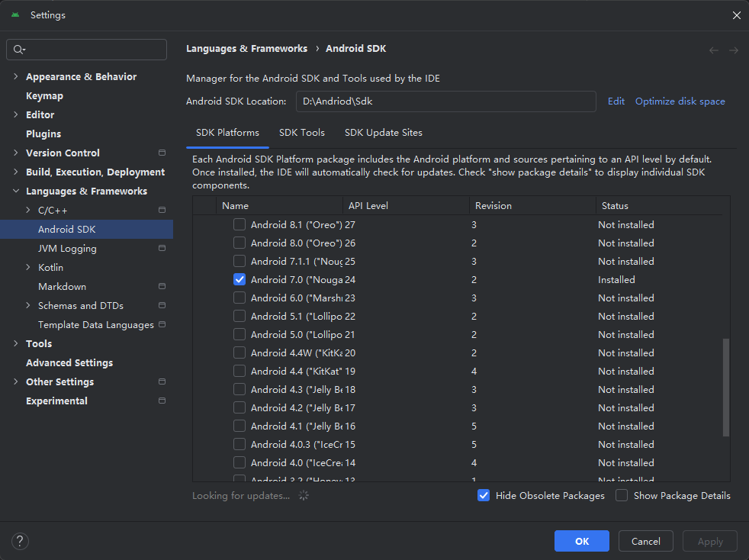Sort table by API Level column header
This screenshot has width=749, height=560.
(x=406, y=205)
